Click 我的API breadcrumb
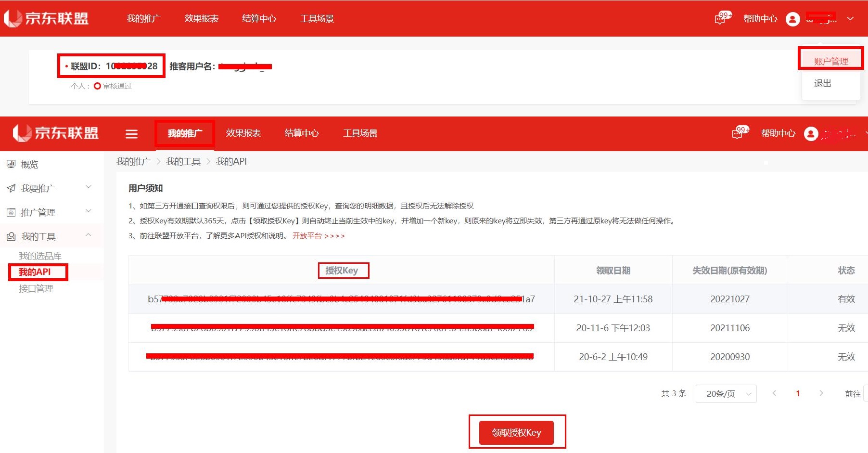This screenshot has height=453, width=868. 231,161
